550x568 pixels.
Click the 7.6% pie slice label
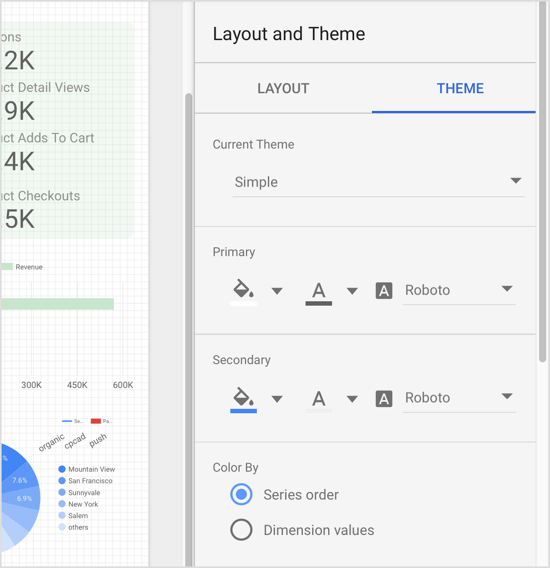pos(20,480)
